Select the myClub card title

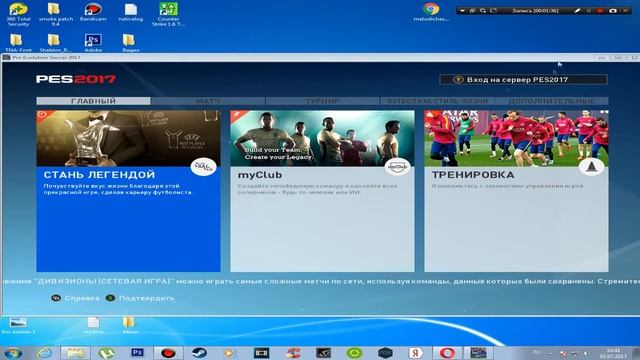click(260, 175)
